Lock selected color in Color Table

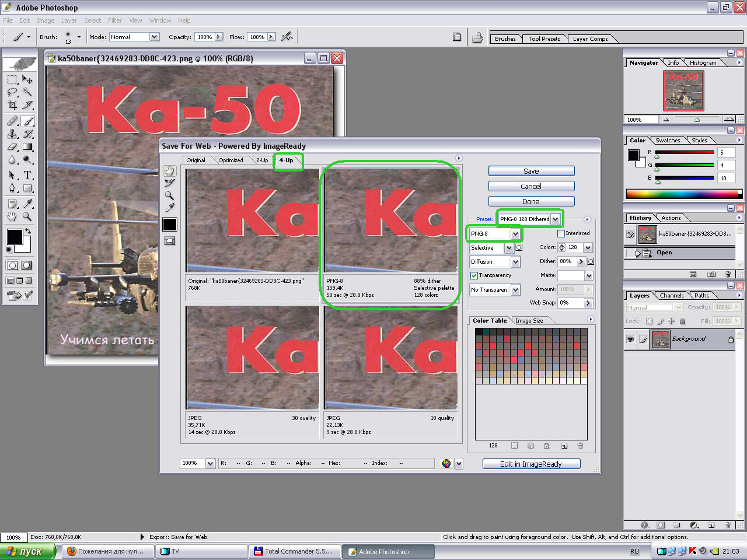pyautogui.click(x=546, y=446)
